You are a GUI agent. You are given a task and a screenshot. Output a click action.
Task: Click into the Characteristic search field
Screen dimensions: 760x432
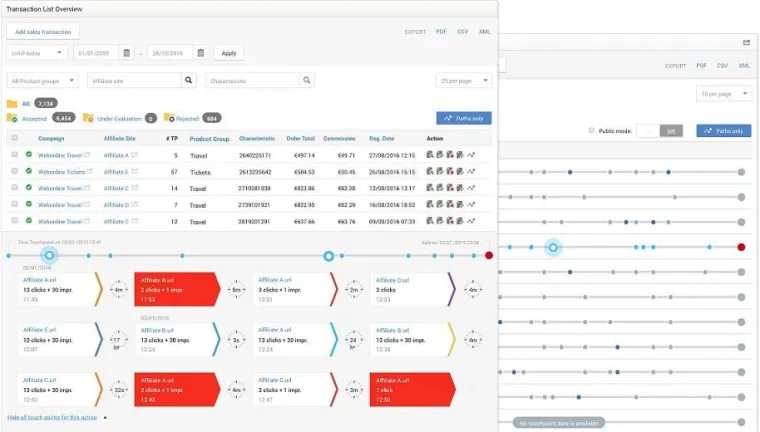(x=252, y=80)
